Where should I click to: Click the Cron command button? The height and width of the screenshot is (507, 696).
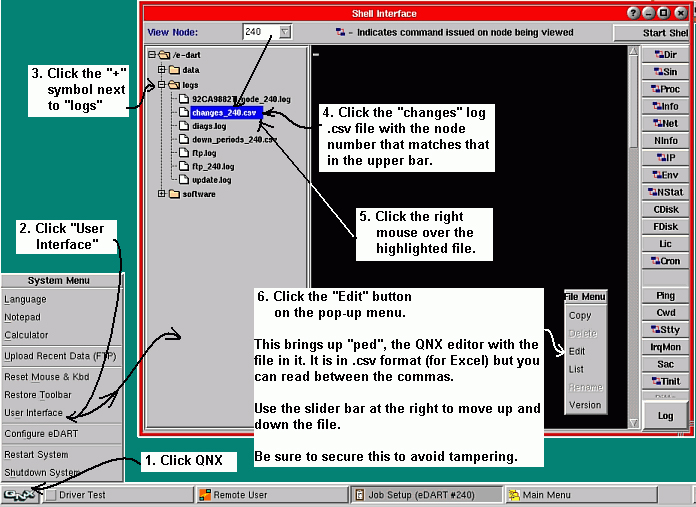pyautogui.click(x=665, y=261)
